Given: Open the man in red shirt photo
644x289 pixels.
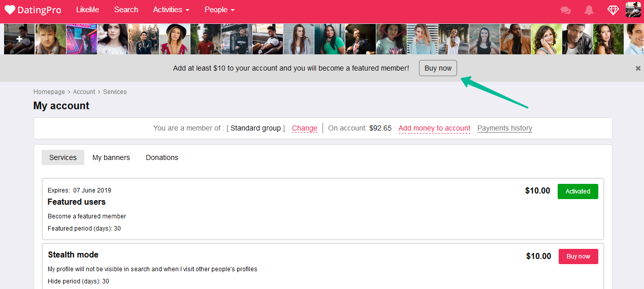Looking at the screenshot, I should [x=205, y=39].
